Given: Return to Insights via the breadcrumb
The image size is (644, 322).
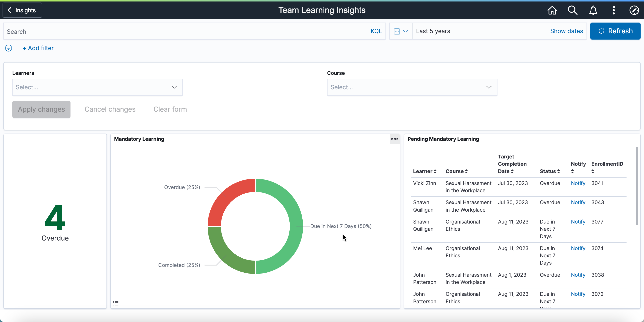Looking at the screenshot, I should 22,10.
